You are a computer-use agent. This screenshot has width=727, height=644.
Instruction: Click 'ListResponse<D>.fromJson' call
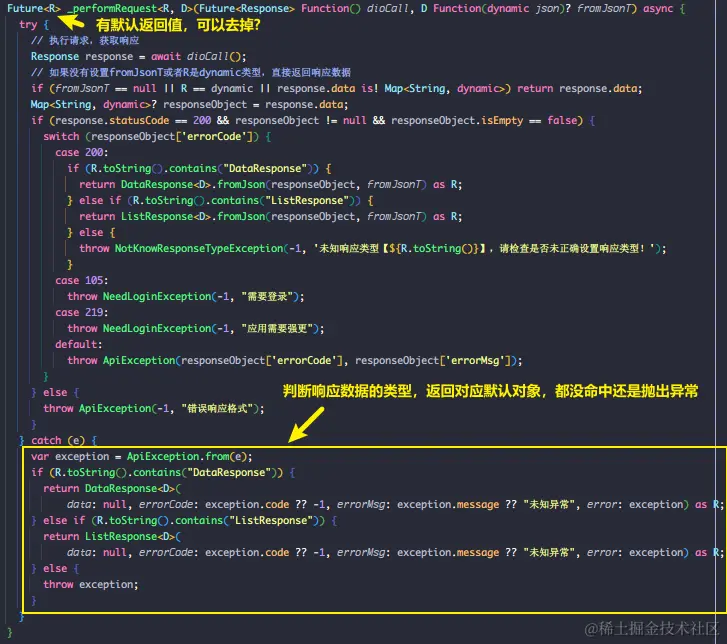coord(193,216)
